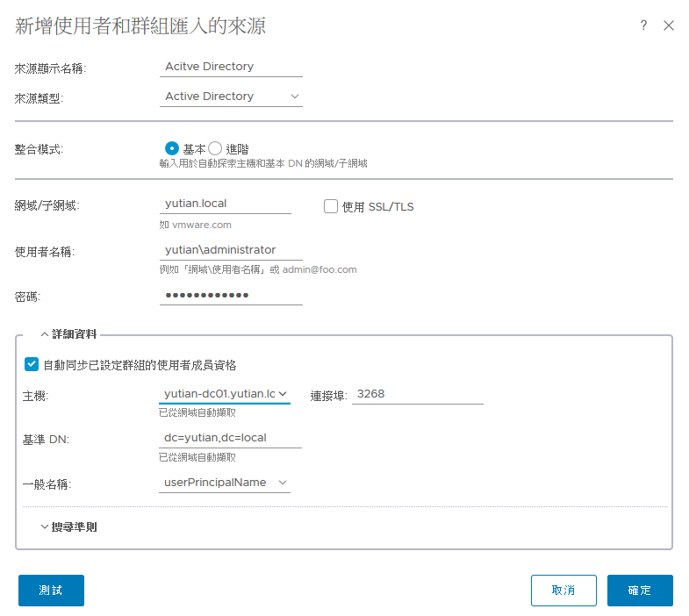Select the 進階 integration mode radio button
This screenshot has width=689, height=616.
click(x=215, y=148)
